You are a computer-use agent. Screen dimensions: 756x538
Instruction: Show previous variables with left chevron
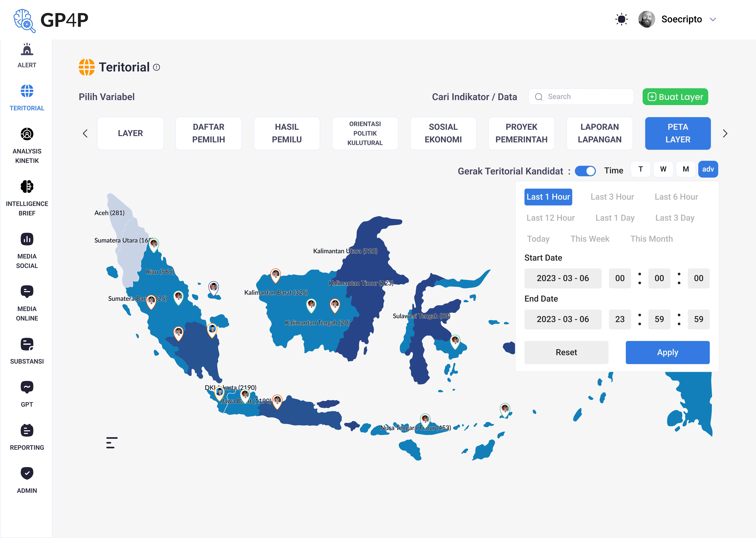tap(85, 133)
